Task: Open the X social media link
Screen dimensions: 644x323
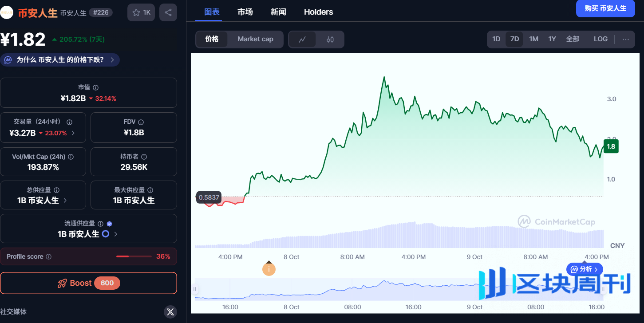Action: coord(170,311)
